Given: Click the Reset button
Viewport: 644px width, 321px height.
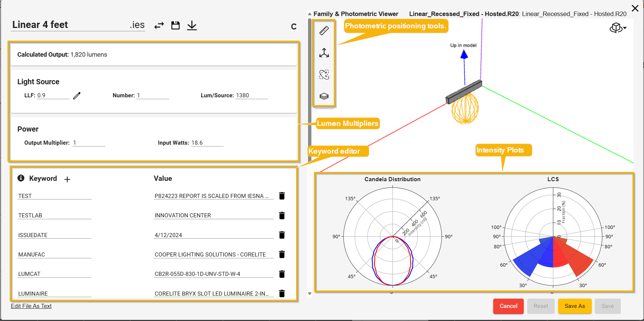Looking at the screenshot, I should [x=541, y=306].
